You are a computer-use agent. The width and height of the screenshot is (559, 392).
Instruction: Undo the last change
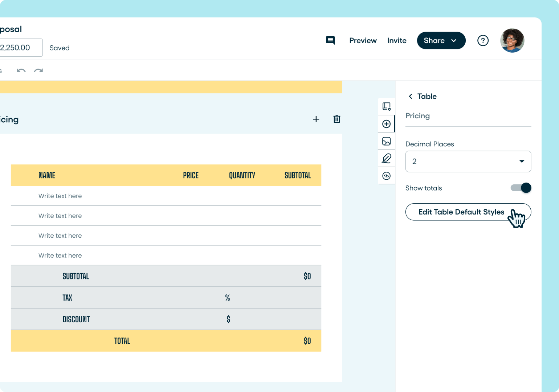pos(21,70)
